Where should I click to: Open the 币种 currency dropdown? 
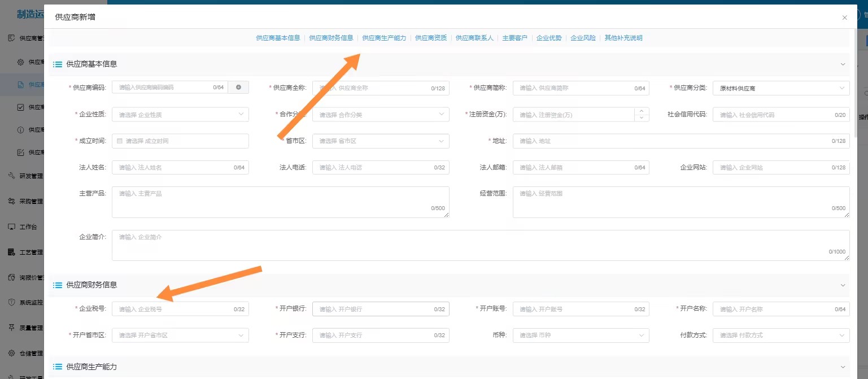click(581, 336)
